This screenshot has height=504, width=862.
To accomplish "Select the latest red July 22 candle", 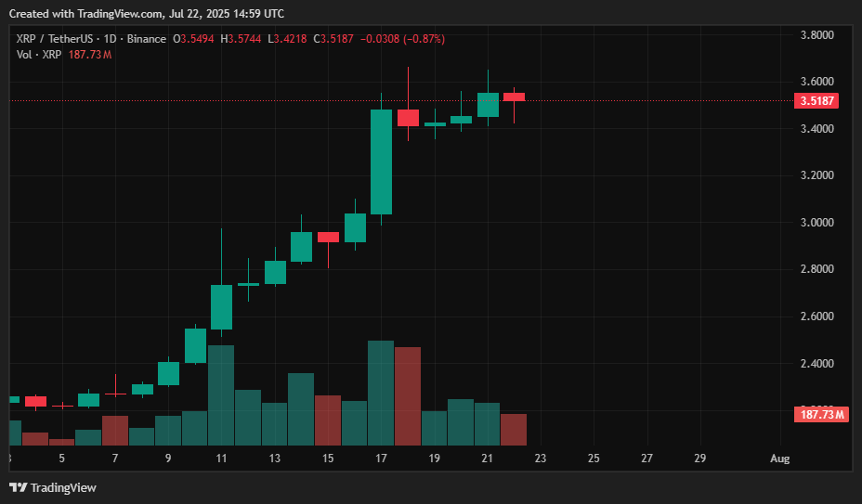I will (x=514, y=97).
